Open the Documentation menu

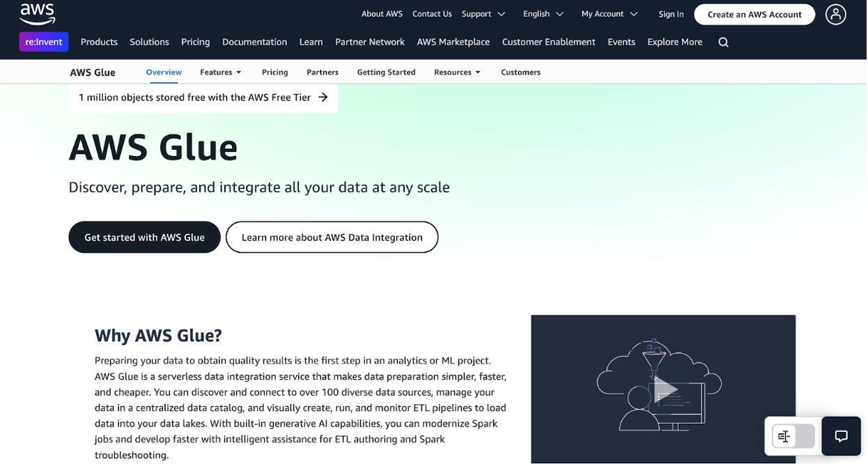point(254,42)
